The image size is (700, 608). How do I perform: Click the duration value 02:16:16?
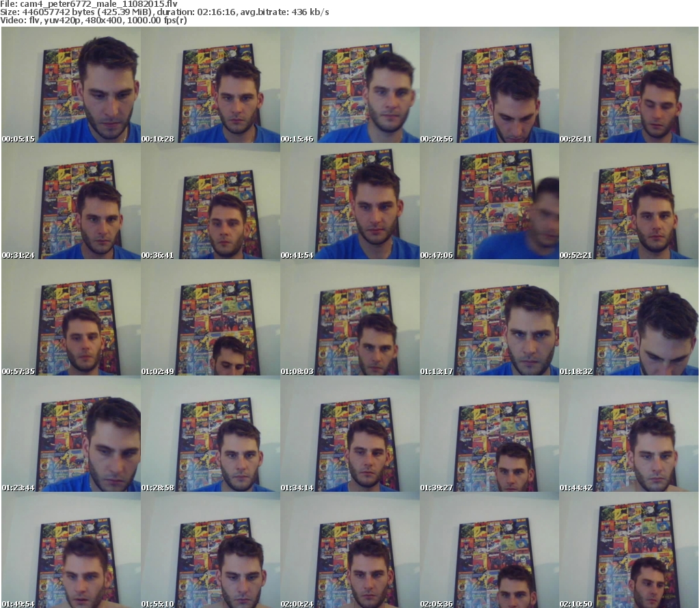coord(217,12)
